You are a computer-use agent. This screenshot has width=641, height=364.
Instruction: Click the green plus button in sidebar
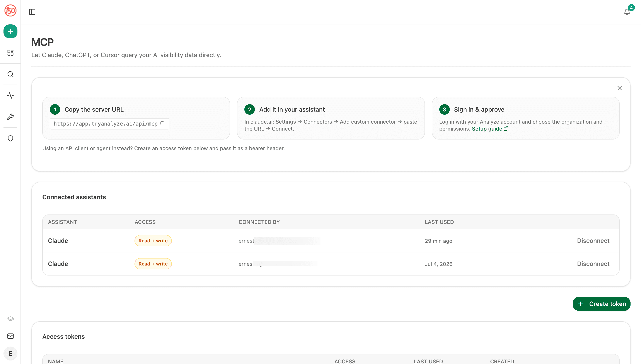point(10,31)
